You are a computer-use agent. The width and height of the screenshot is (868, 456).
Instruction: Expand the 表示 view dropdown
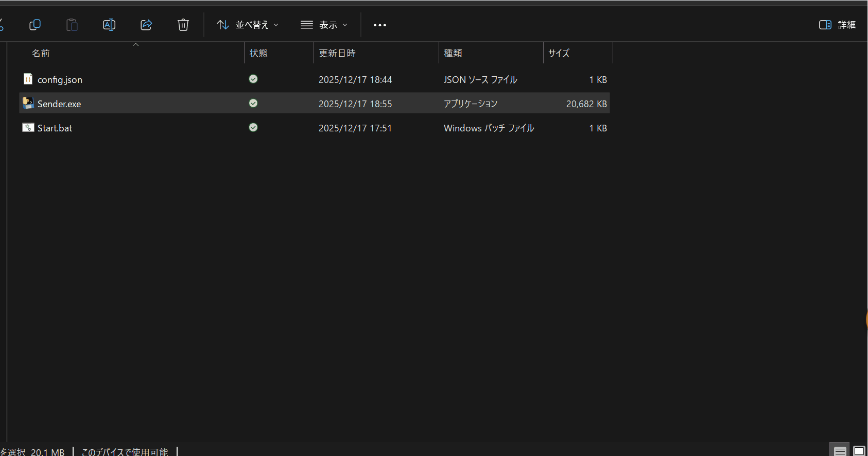click(x=324, y=25)
